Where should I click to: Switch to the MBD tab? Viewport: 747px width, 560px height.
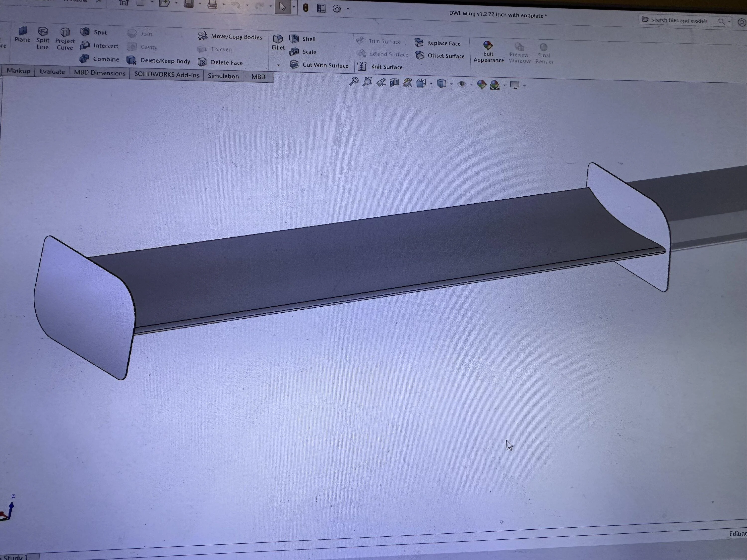[x=258, y=77]
